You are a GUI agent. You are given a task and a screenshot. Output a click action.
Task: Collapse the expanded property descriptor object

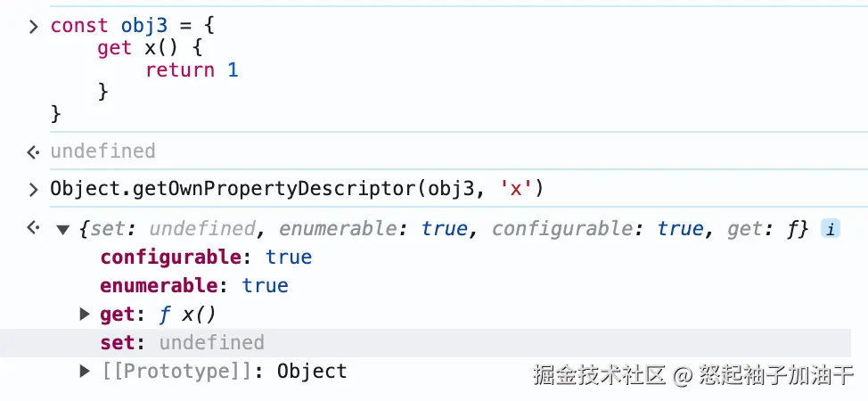tap(63, 230)
